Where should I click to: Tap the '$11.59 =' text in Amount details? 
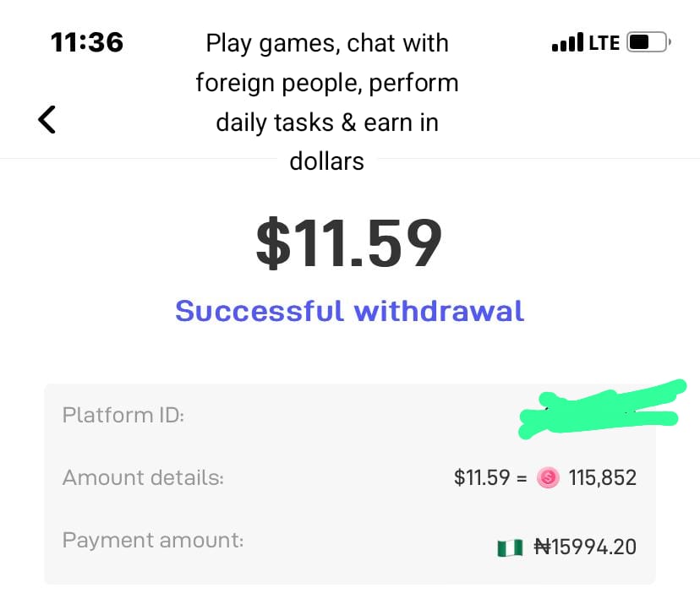pos(490,478)
